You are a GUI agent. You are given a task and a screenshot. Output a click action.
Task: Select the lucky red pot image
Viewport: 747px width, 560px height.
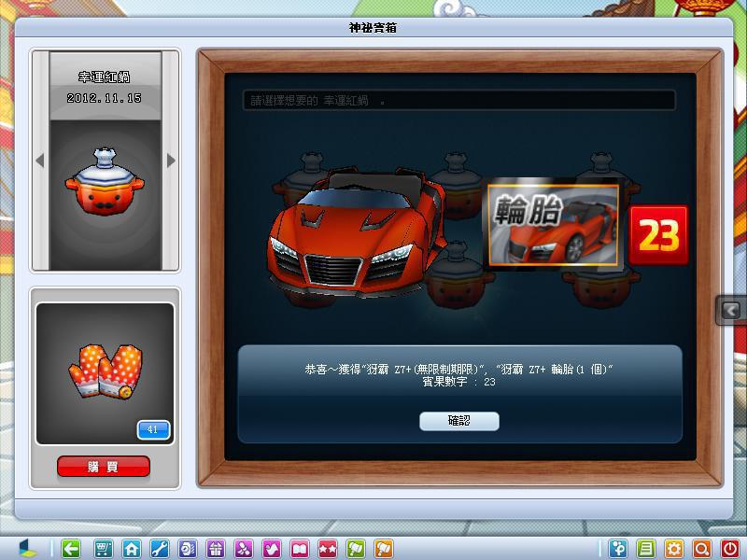click(x=105, y=182)
